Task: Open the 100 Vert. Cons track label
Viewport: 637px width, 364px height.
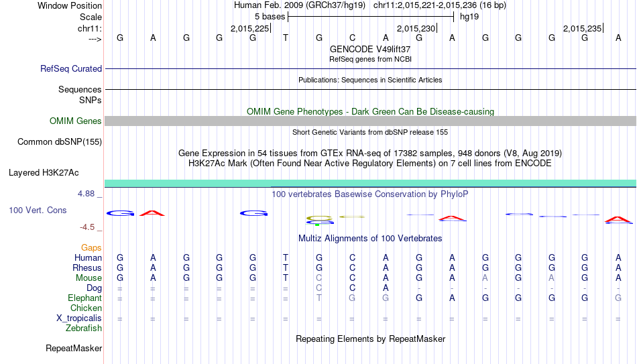Action: [x=38, y=210]
